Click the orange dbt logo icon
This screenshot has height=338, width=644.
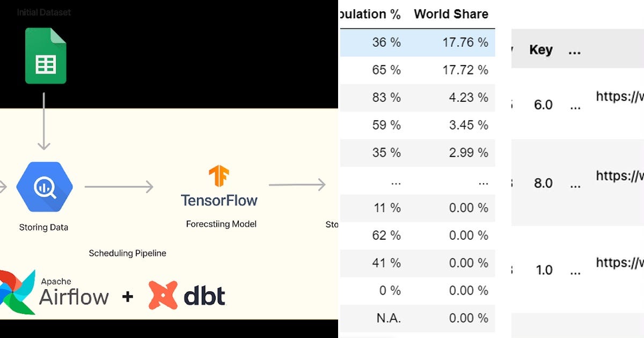163,296
